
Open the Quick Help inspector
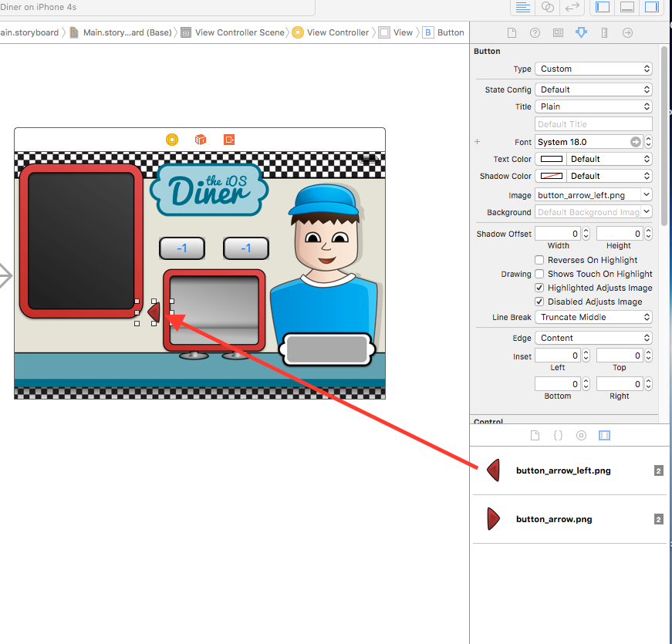(x=535, y=33)
